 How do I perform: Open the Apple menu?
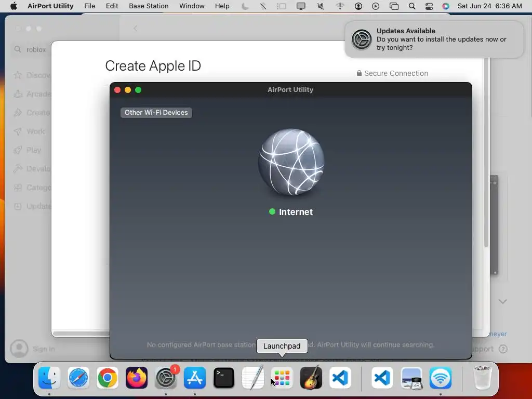tap(14, 6)
